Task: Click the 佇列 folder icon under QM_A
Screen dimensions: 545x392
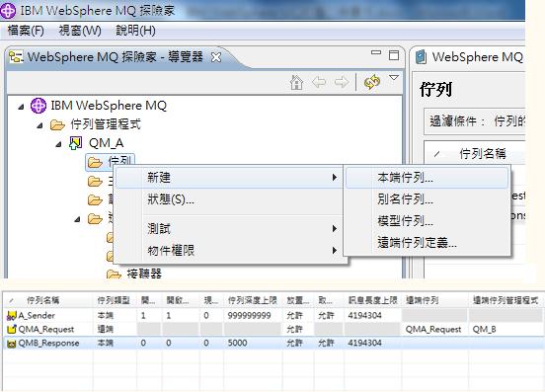Action: 95,162
